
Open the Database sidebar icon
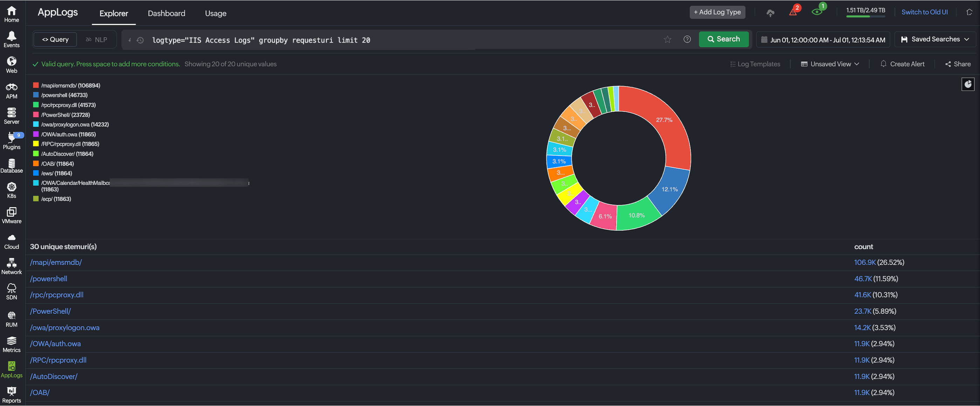[x=12, y=166]
